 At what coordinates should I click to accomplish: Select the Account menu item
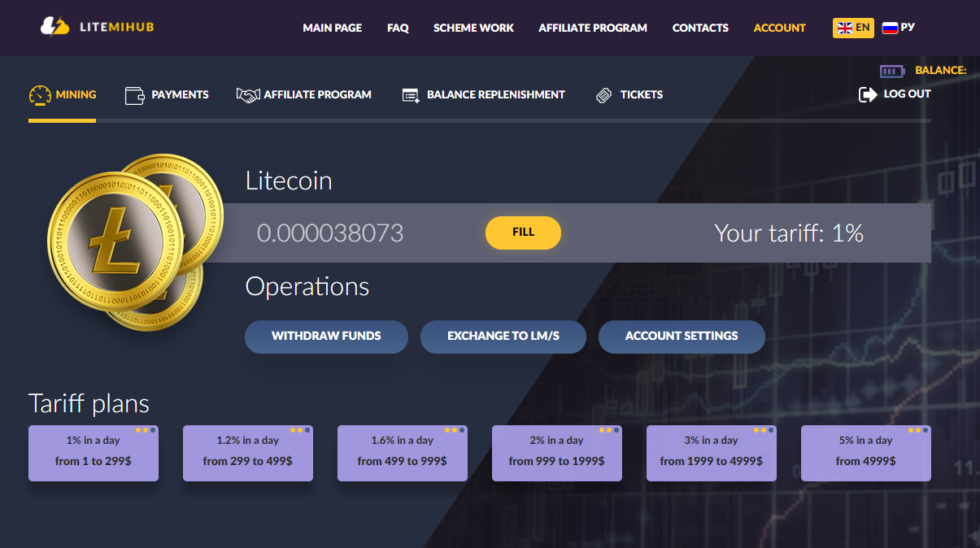click(779, 28)
